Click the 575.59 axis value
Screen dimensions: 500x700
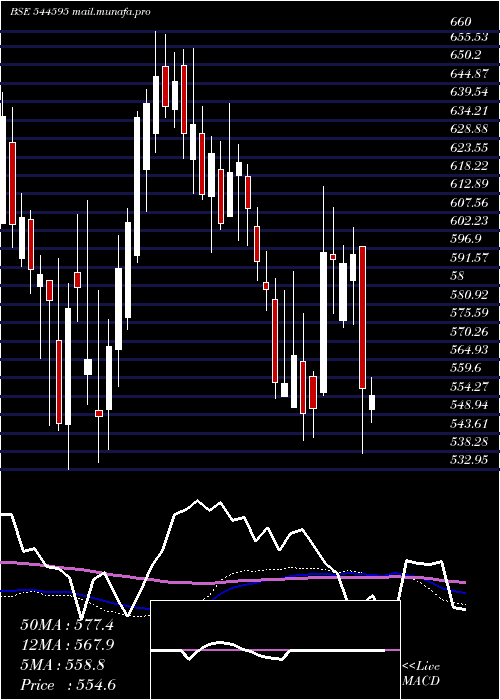click(x=469, y=313)
